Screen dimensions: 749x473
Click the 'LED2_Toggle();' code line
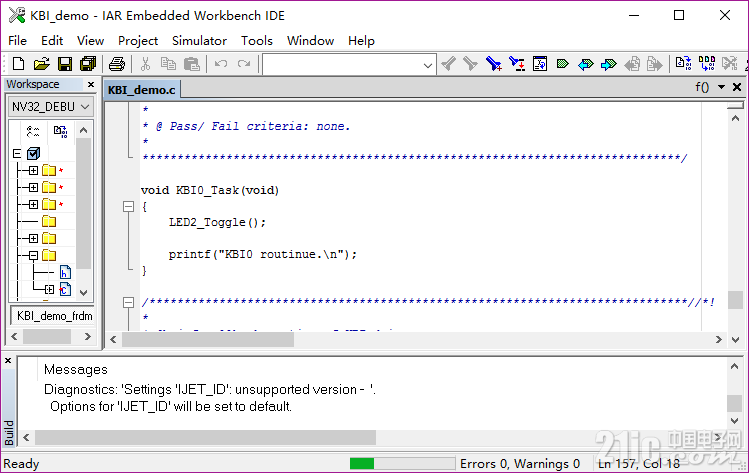click(217, 222)
